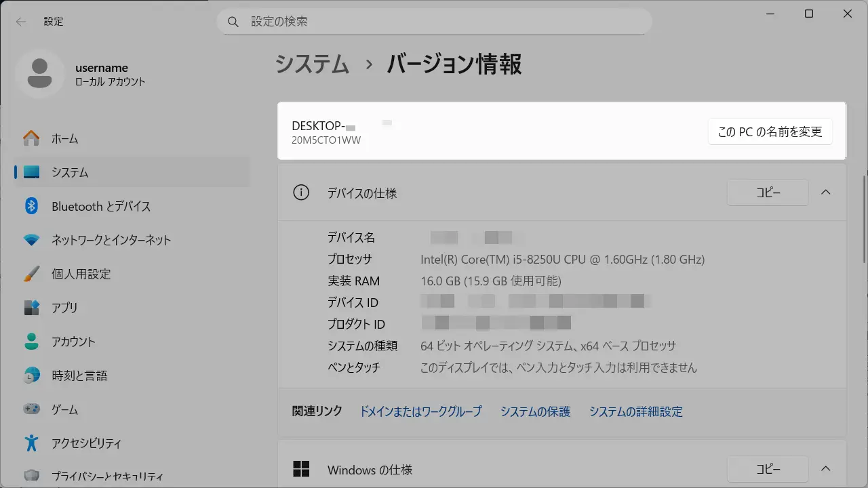
Task: Open Time and language globe icon
Action: 31,375
